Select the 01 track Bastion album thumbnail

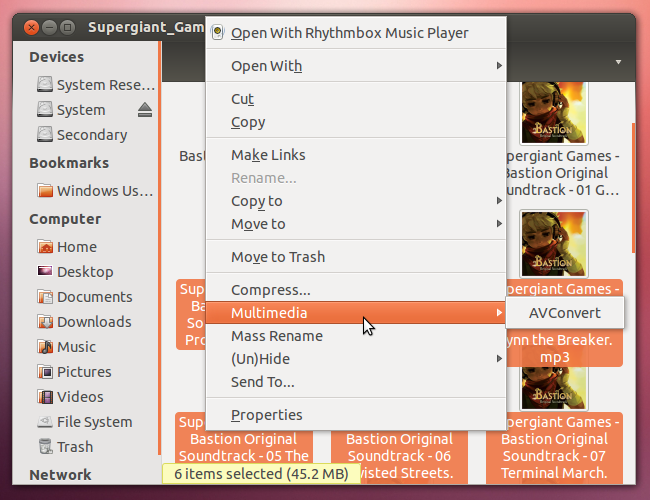[554, 113]
